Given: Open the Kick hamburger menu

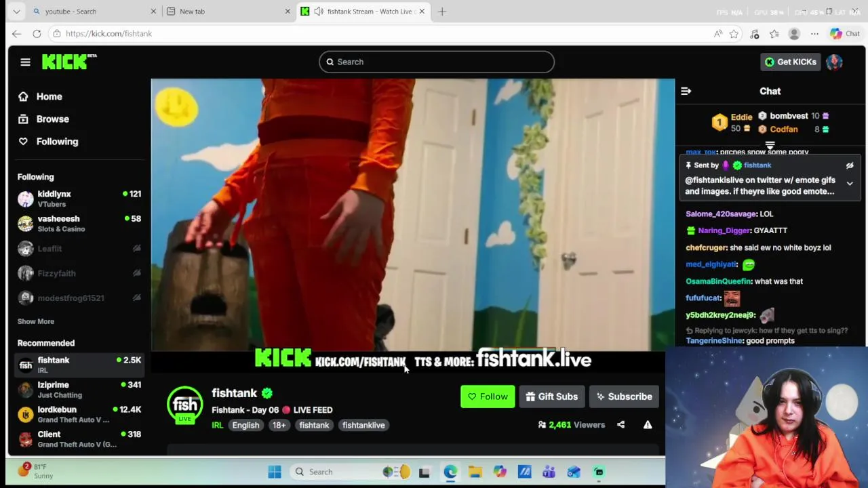Looking at the screenshot, I should [x=25, y=62].
